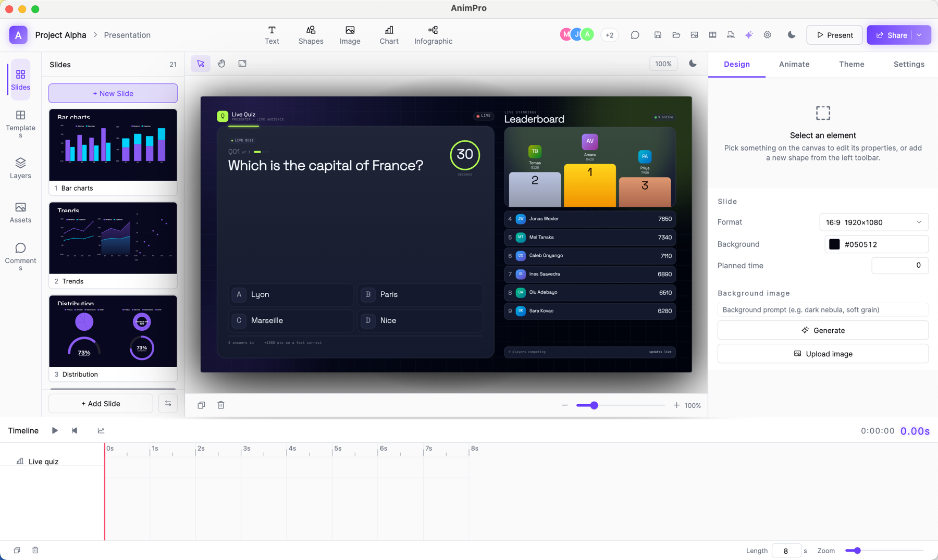Screen dimensions: 938x560
Task: Open settings using the gear icon
Action: (767, 35)
